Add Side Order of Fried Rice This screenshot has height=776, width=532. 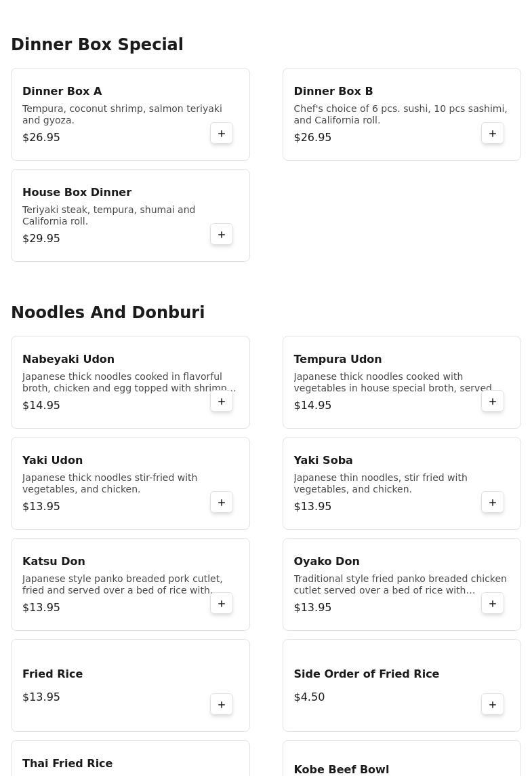click(x=493, y=705)
